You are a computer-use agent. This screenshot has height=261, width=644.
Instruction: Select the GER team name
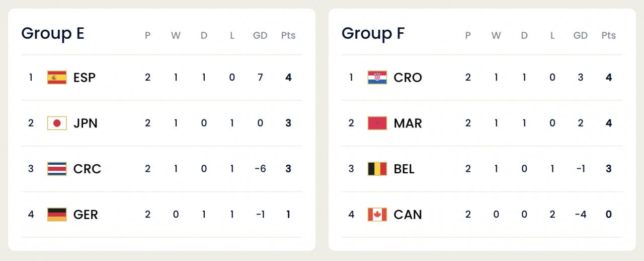[x=86, y=215]
